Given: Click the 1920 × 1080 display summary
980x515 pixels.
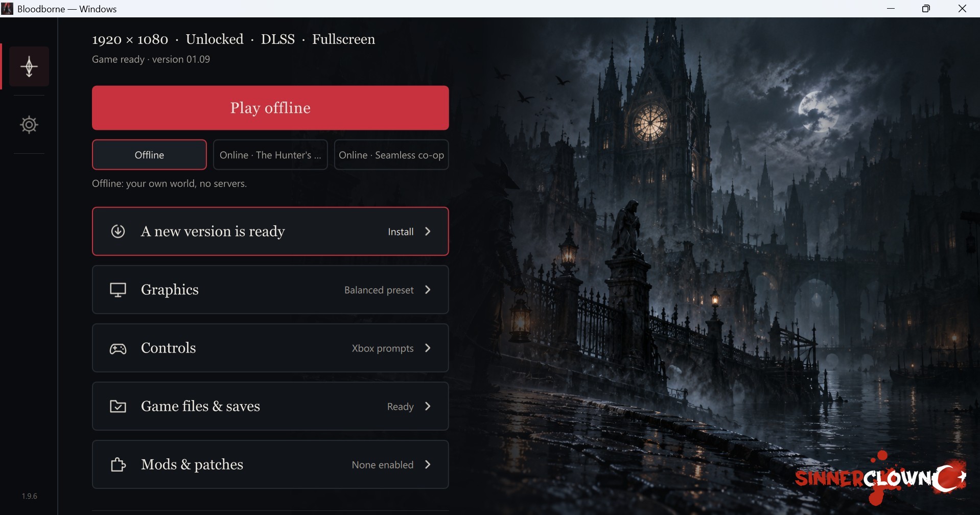Looking at the screenshot, I should click(x=234, y=39).
